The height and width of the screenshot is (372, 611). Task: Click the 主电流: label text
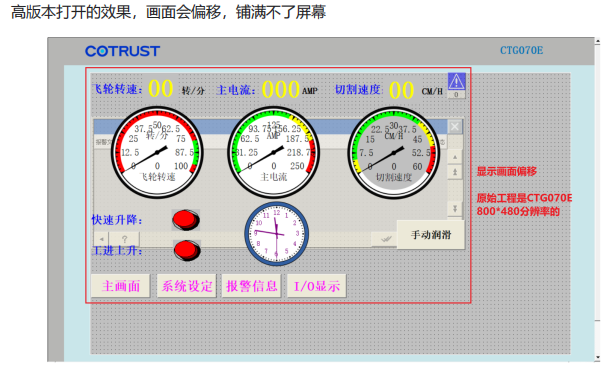click(236, 90)
